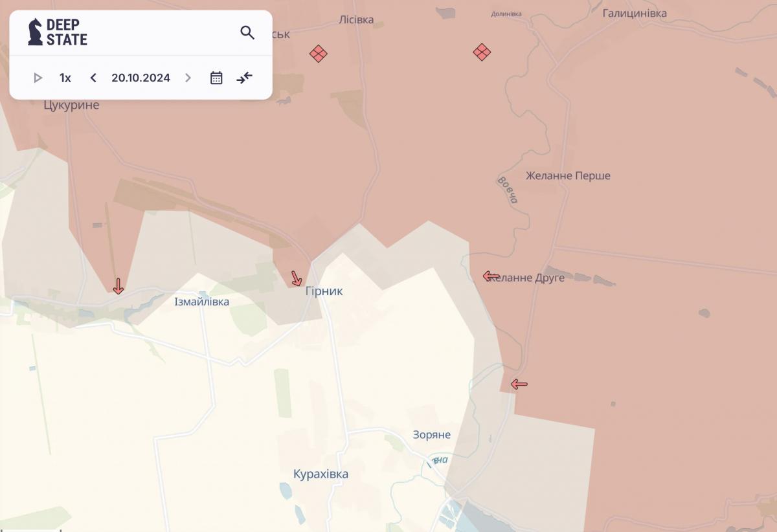The width and height of the screenshot is (777, 532).
Task: Select the attack arrow beside Гірник
Action: click(x=296, y=278)
